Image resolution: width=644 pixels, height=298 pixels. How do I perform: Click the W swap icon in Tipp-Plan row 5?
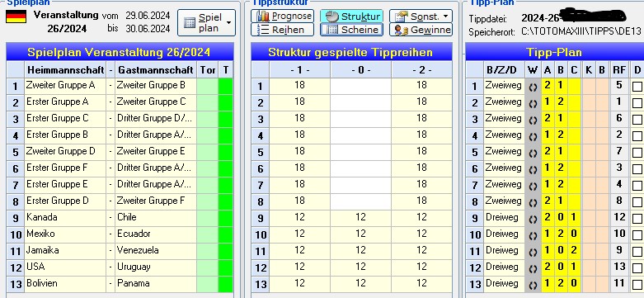pos(534,153)
